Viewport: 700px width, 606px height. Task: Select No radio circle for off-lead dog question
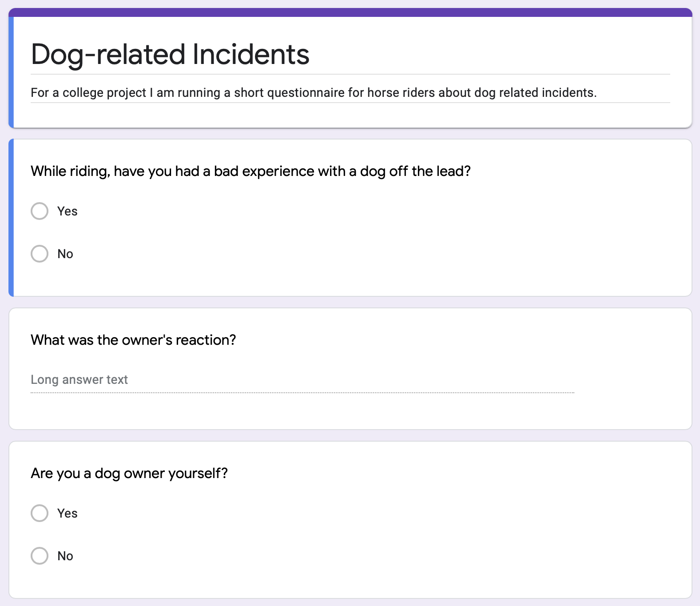point(40,254)
